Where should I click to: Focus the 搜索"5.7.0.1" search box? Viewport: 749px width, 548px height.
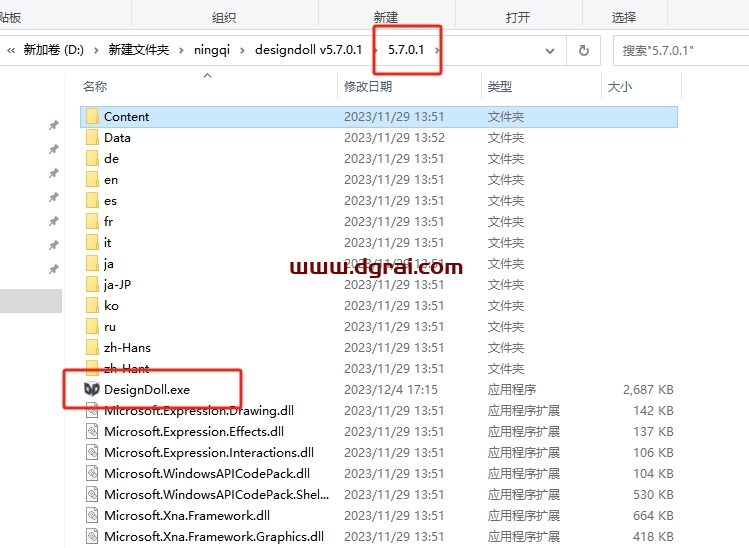click(x=681, y=50)
